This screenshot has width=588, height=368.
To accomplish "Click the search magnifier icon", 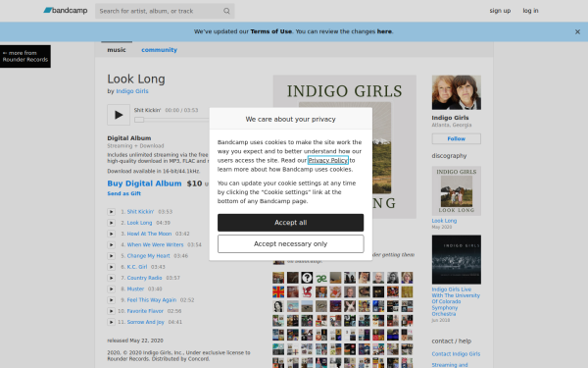I will [x=226, y=11].
